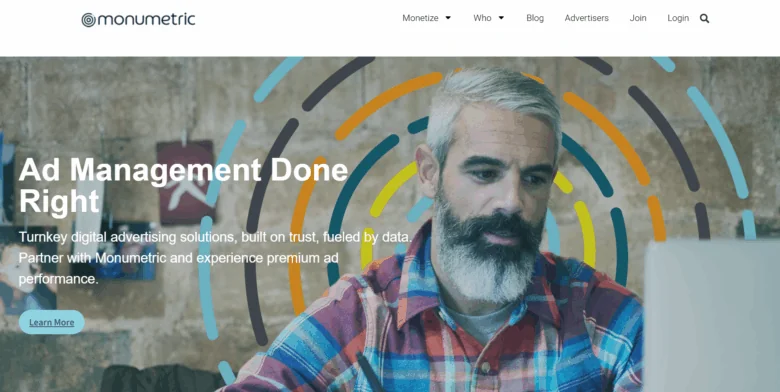The height and width of the screenshot is (392, 780).
Task: Click the Ad Management Done Right heading
Action: [184, 186]
